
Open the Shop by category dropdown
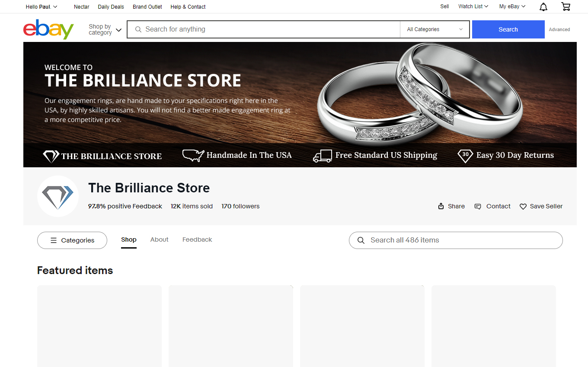(105, 29)
